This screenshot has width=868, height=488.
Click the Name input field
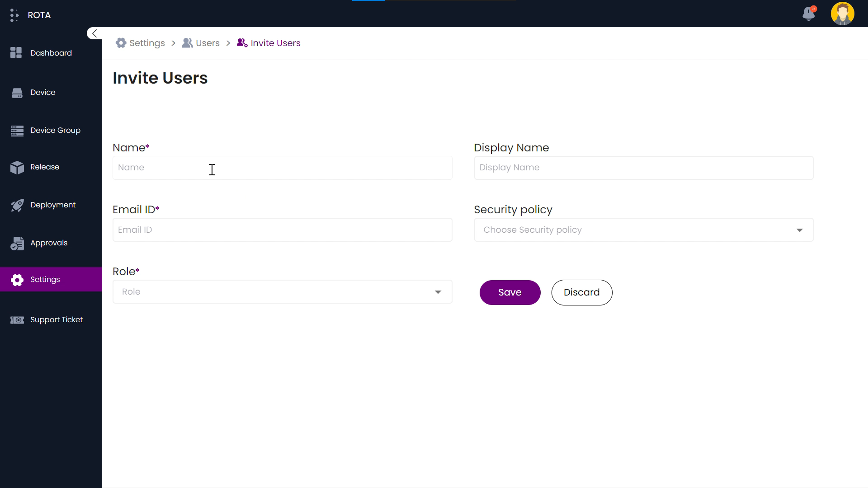click(282, 168)
